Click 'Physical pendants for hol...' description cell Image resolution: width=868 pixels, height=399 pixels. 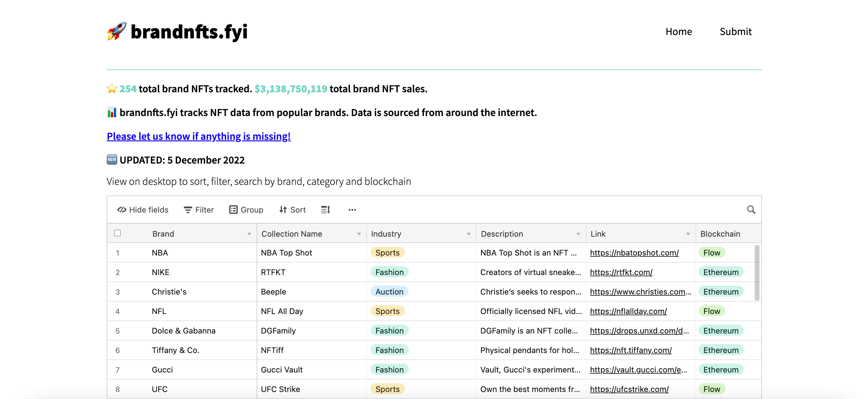pos(531,351)
